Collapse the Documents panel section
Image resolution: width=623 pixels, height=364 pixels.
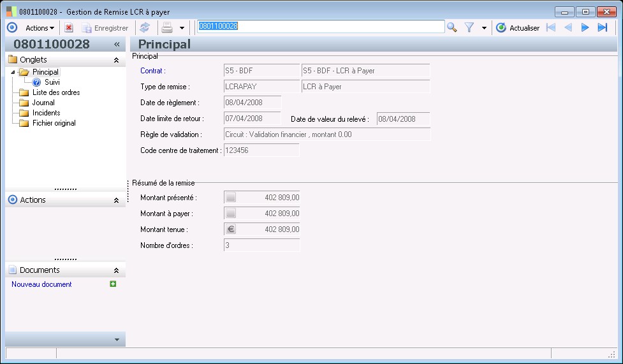pos(116,270)
